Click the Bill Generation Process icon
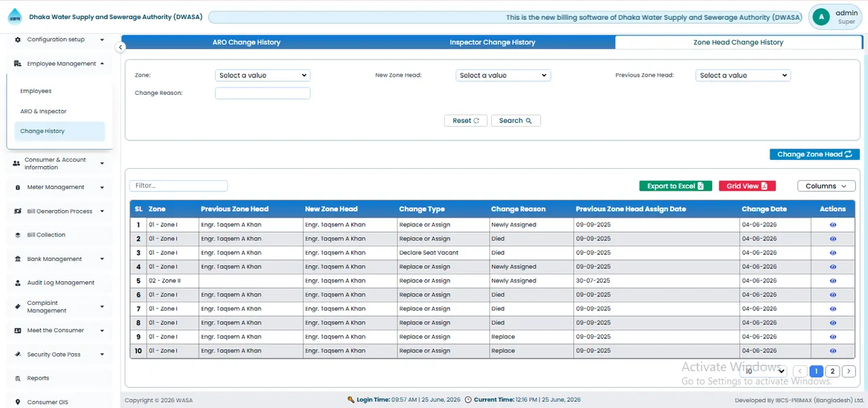The height and width of the screenshot is (408, 868). (x=18, y=211)
